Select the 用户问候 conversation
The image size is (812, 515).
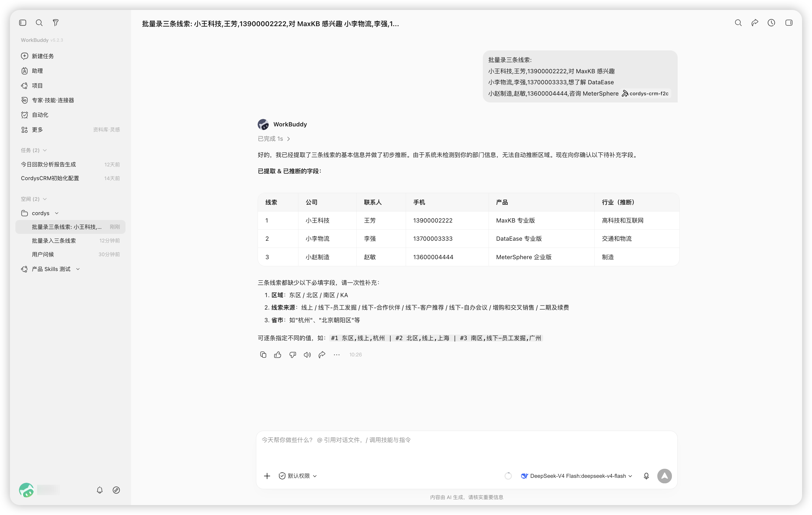tap(70, 254)
